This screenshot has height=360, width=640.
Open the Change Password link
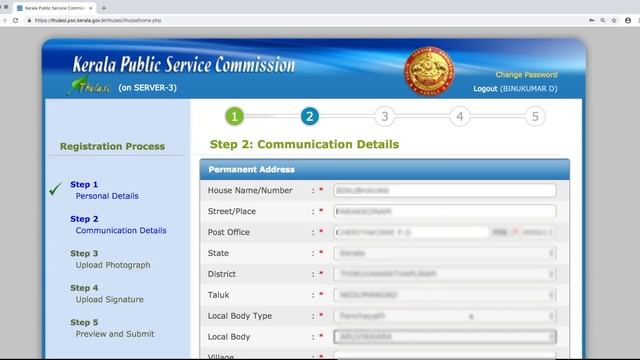point(526,75)
